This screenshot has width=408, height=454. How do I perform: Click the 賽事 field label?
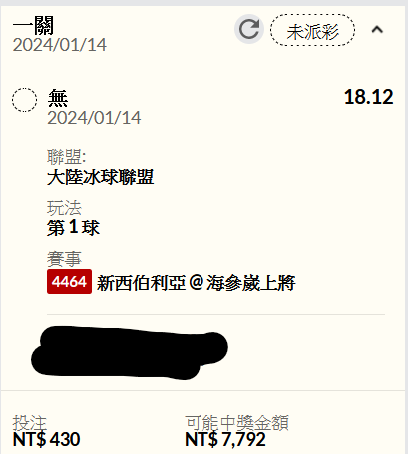64,259
